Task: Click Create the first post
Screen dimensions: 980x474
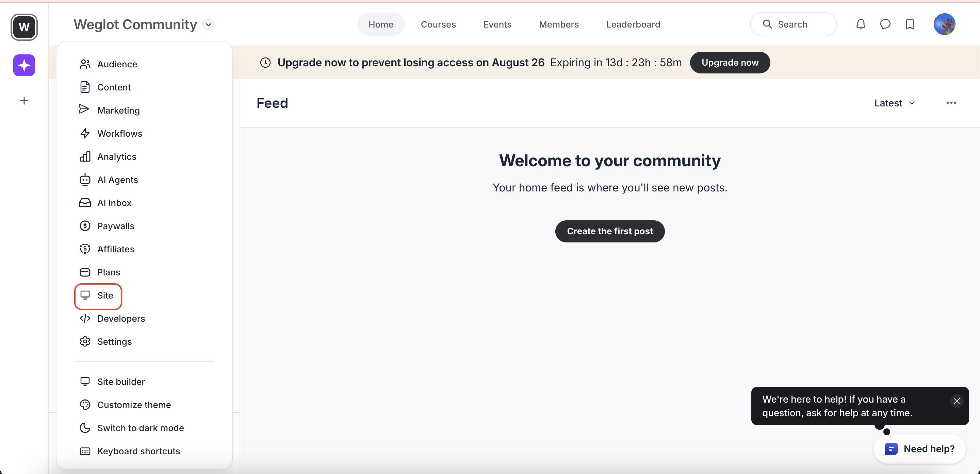Action: coord(610,231)
